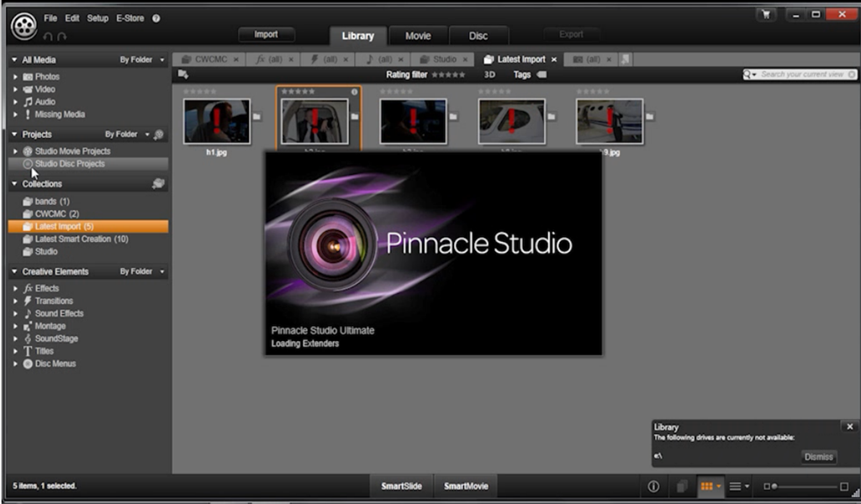Click the info icon in bottom bar
Screen dimensions: 861x504
(x=653, y=486)
